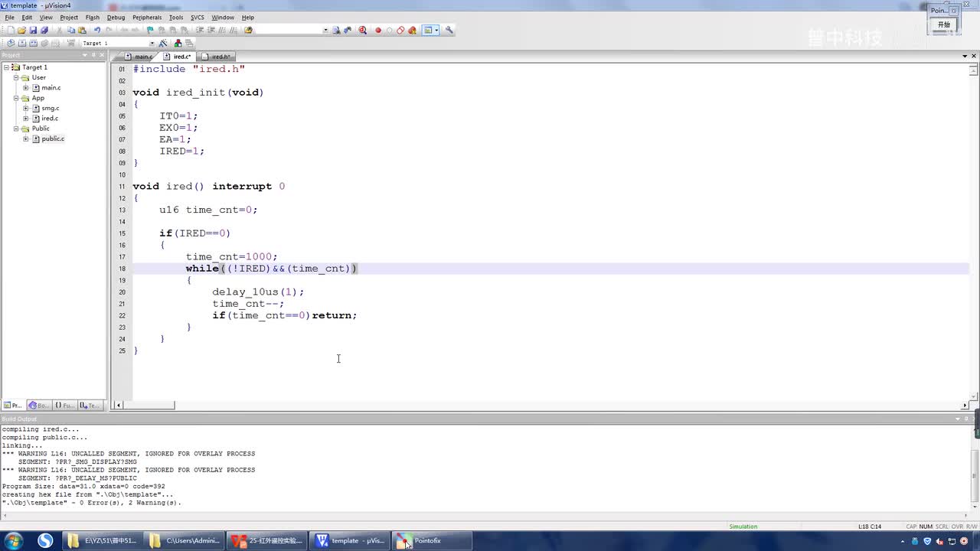Click the template µVision taskbar item
This screenshot has width=980, height=551.
point(350,540)
